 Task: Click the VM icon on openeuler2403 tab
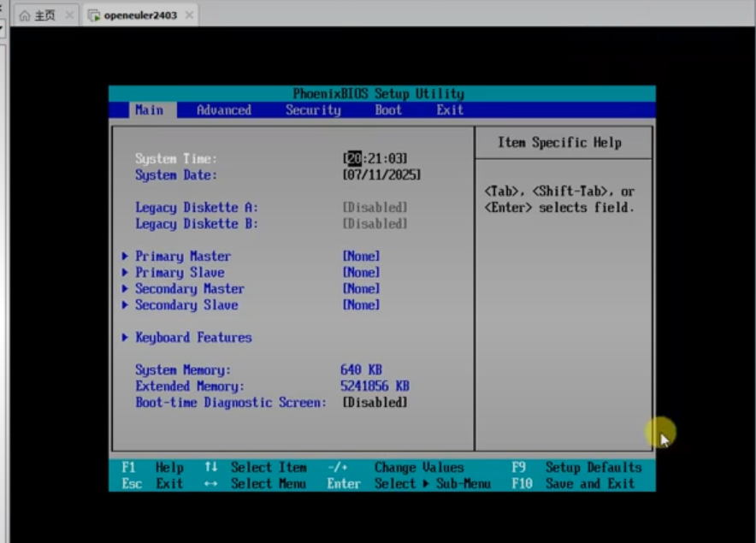(x=94, y=15)
